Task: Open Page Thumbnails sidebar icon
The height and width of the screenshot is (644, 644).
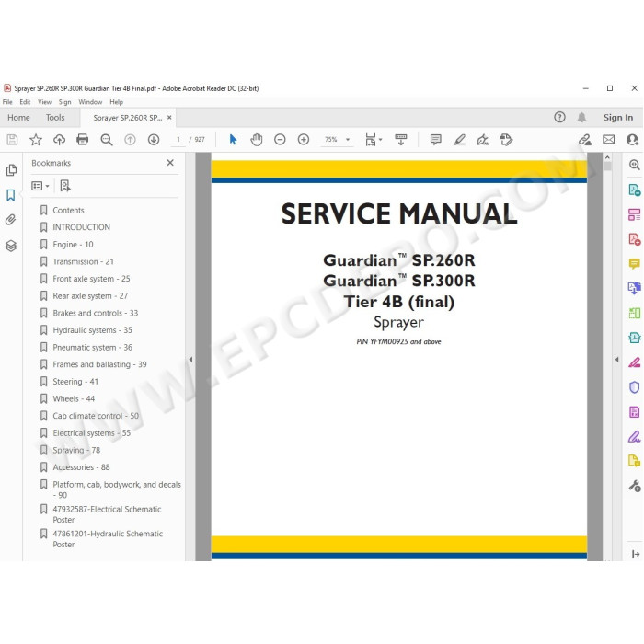Action: tap(11, 170)
